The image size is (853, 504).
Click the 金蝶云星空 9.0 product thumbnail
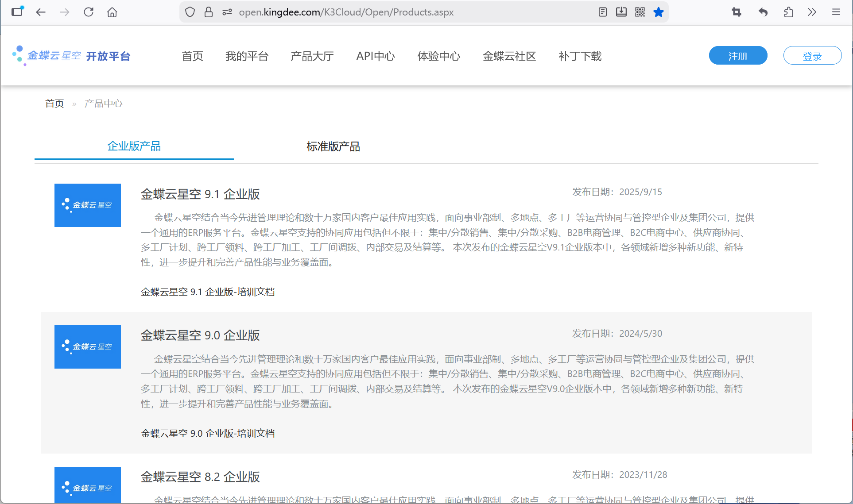click(x=88, y=347)
